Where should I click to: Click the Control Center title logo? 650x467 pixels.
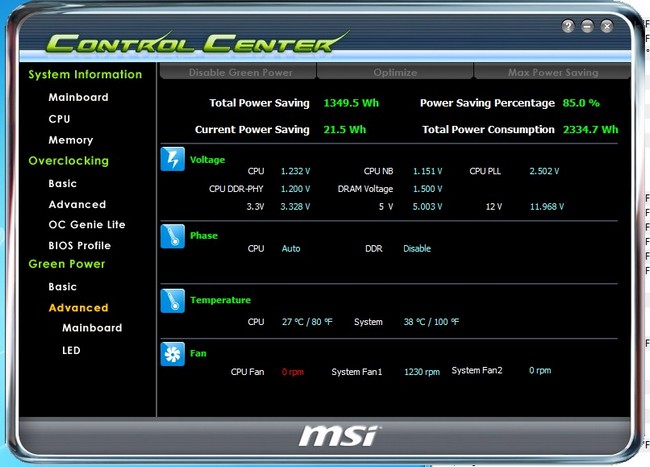click(197, 42)
